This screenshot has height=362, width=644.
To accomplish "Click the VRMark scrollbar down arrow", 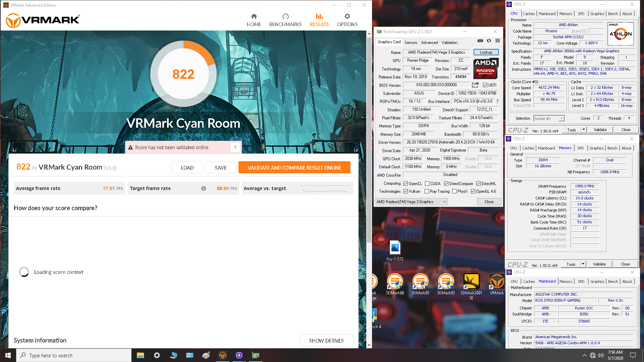I will pyautogui.click(x=369, y=345).
